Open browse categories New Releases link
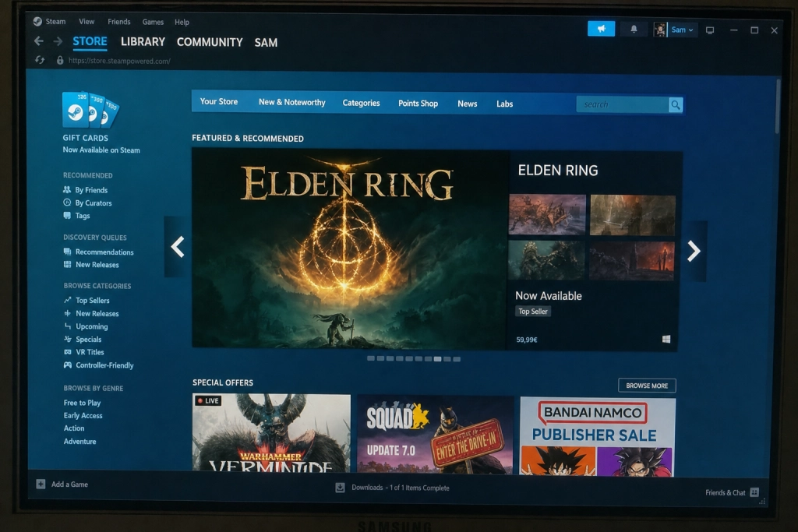 tap(97, 313)
